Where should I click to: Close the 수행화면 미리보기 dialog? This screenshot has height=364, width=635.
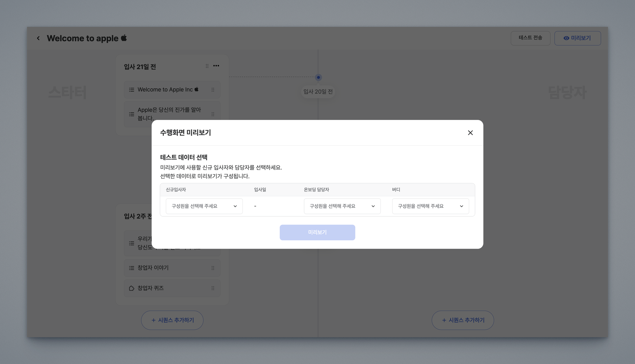click(x=470, y=133)
